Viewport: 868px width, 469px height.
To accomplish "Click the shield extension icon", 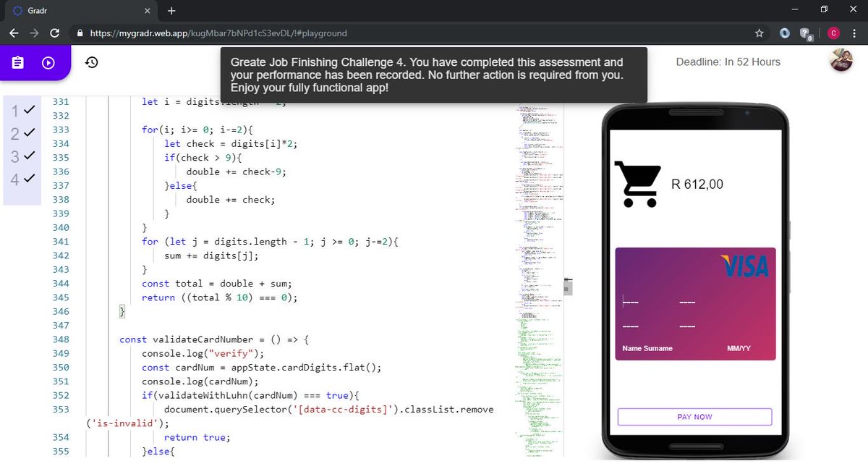I will (806, 33).
